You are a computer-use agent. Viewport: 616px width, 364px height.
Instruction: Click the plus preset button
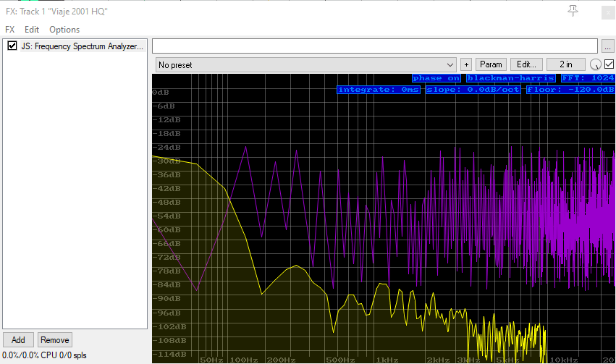466,64
